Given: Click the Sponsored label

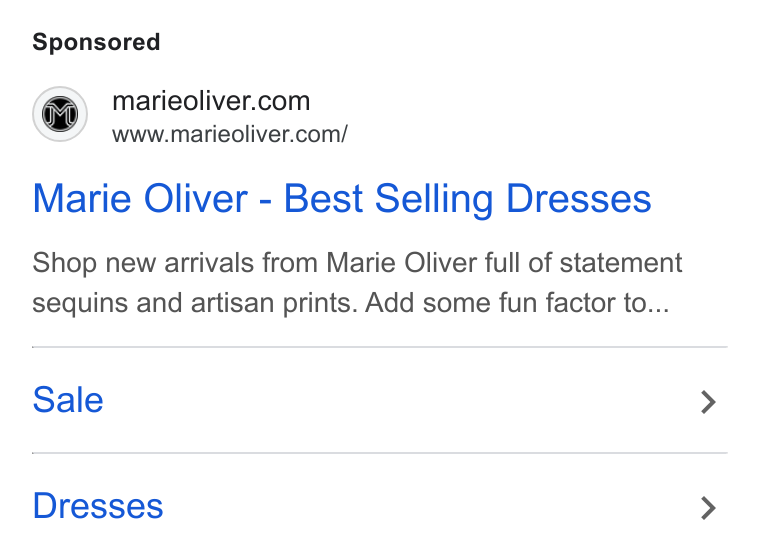Looking at the screenshot, I should (x=96, y=42).
